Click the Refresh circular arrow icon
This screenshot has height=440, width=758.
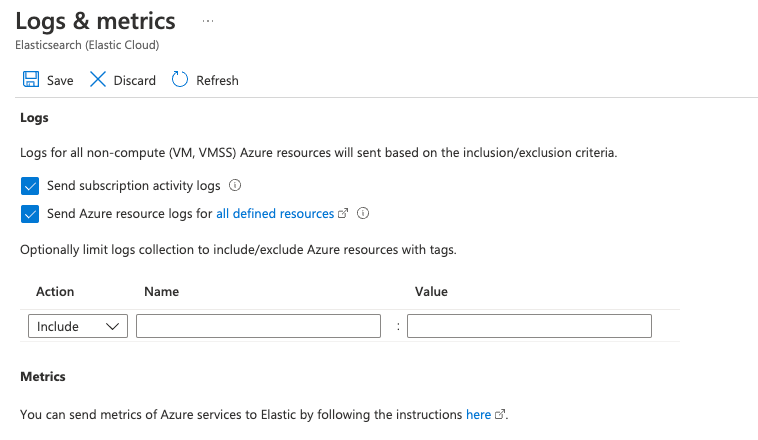[x=180, y=80]
